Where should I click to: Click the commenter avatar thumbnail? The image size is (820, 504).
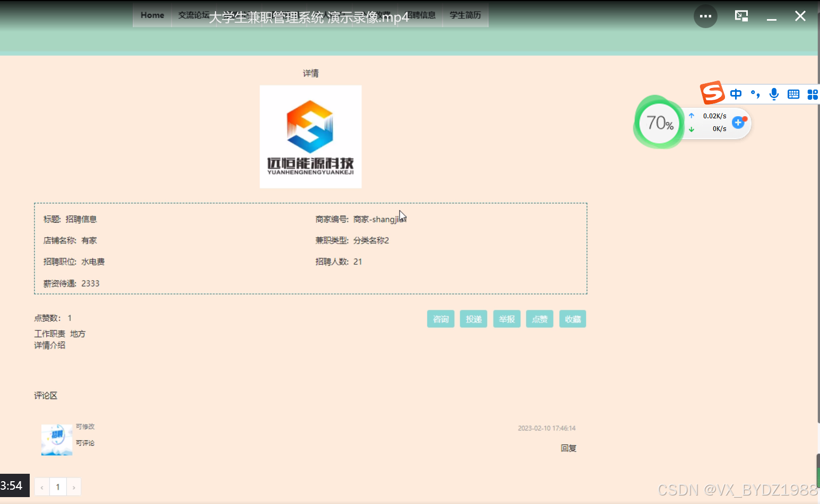coord(57,440)
